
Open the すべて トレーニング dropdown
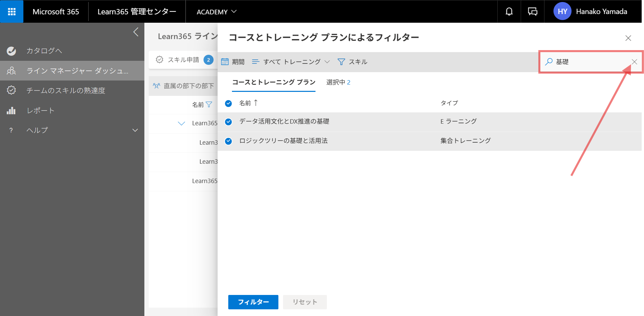(291, 62)
